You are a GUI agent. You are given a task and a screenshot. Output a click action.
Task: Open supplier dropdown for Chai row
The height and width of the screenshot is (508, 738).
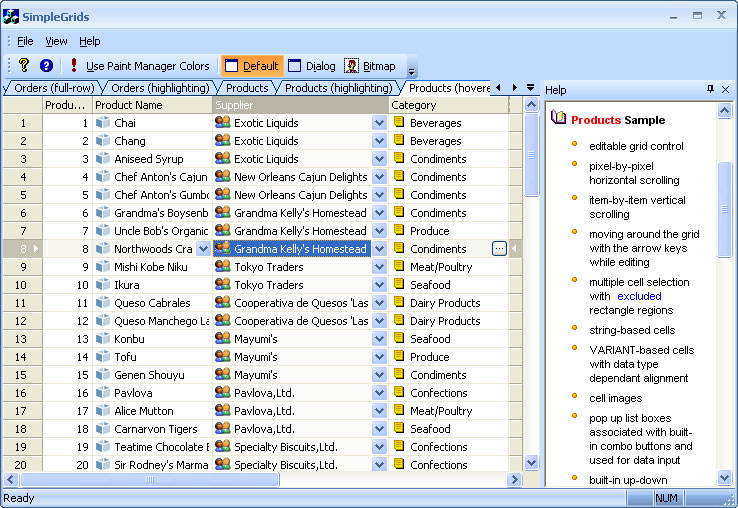pos(379,123)
